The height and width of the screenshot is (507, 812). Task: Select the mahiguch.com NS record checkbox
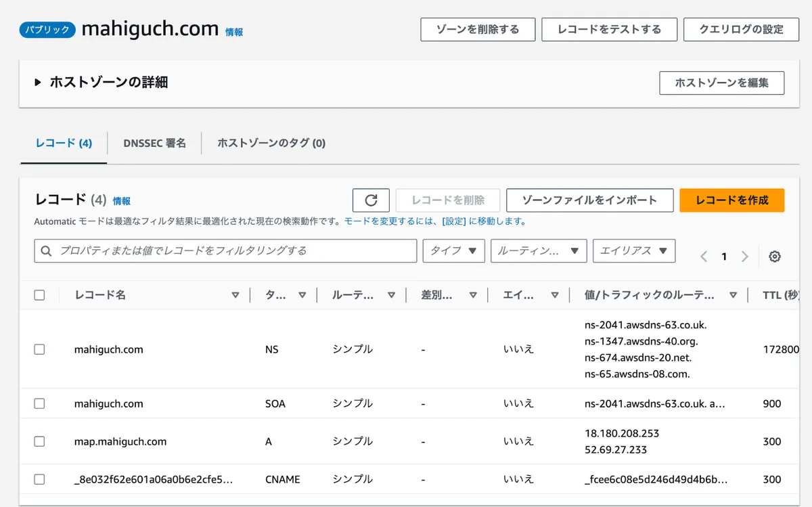pyautogui.click(x=39, y=349)
